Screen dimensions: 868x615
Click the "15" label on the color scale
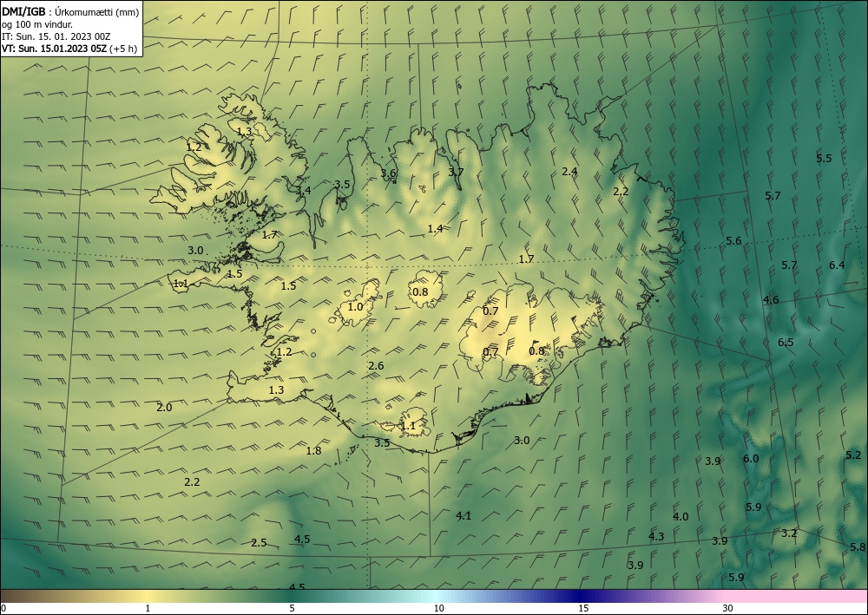tap(583, 609)
